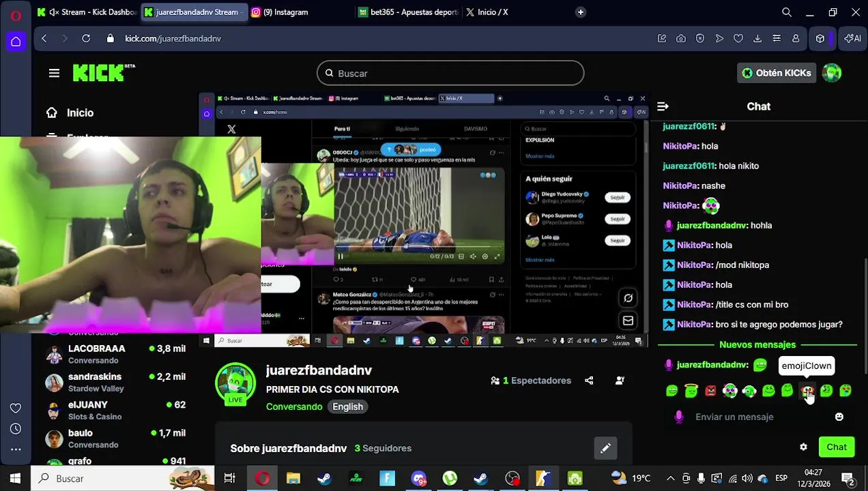
Task: Open Opera downloads panel
Action: [x=757, y=39]
